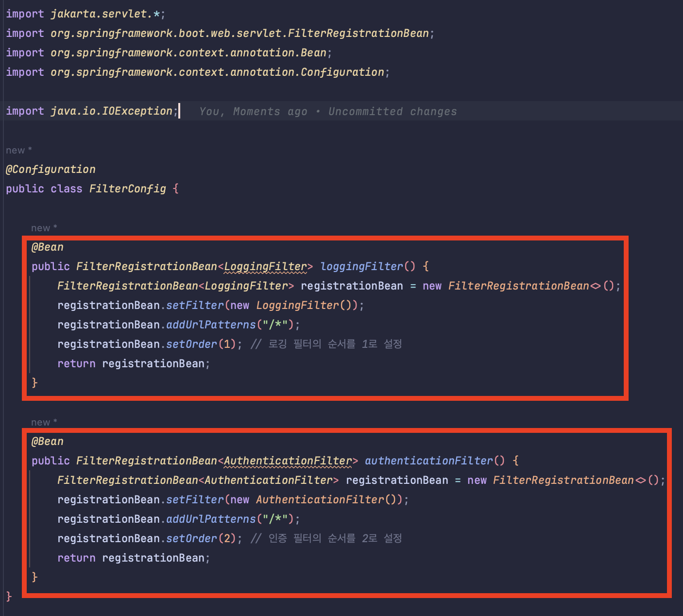Image resolution: width=683 pixels, height=616 pixels.
Task: Click the setOrder(2) call
Action: click(201, 539)
